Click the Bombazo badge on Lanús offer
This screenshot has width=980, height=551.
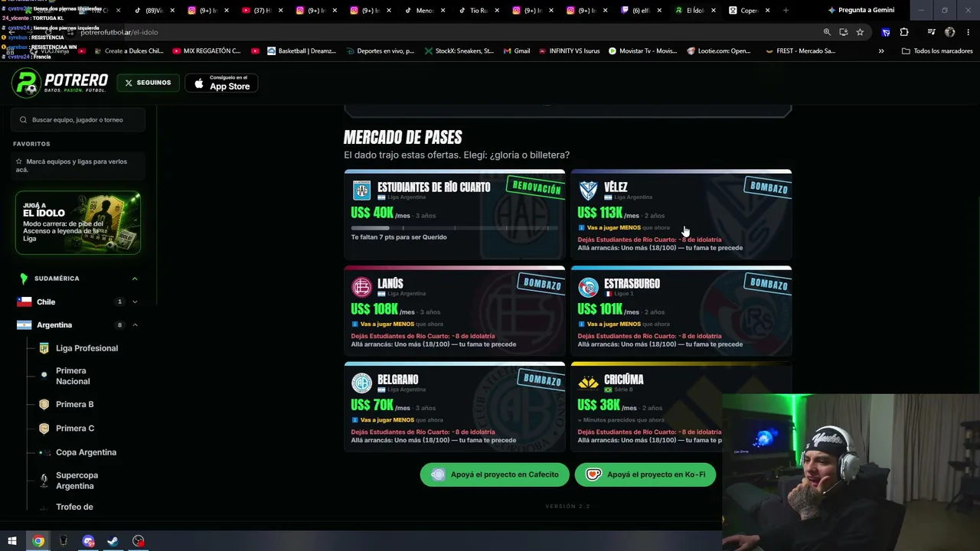[x=541, y=284]
